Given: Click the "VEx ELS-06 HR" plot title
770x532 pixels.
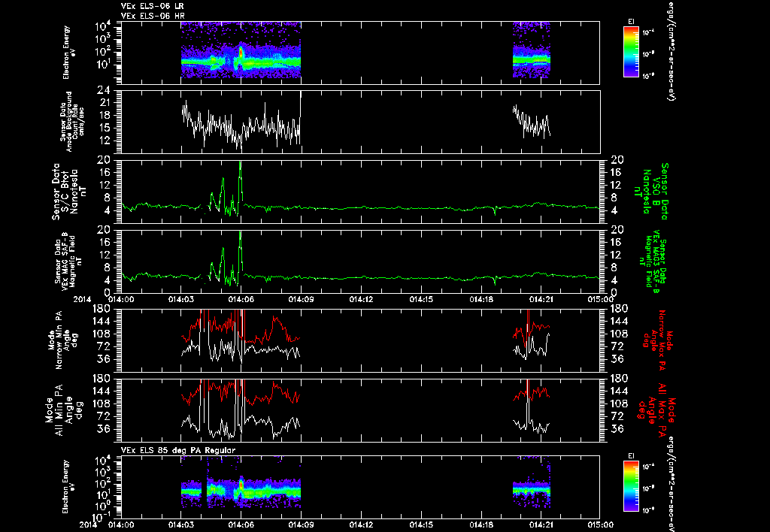Looking at the screenshot, I should click(x=152, y=16).
